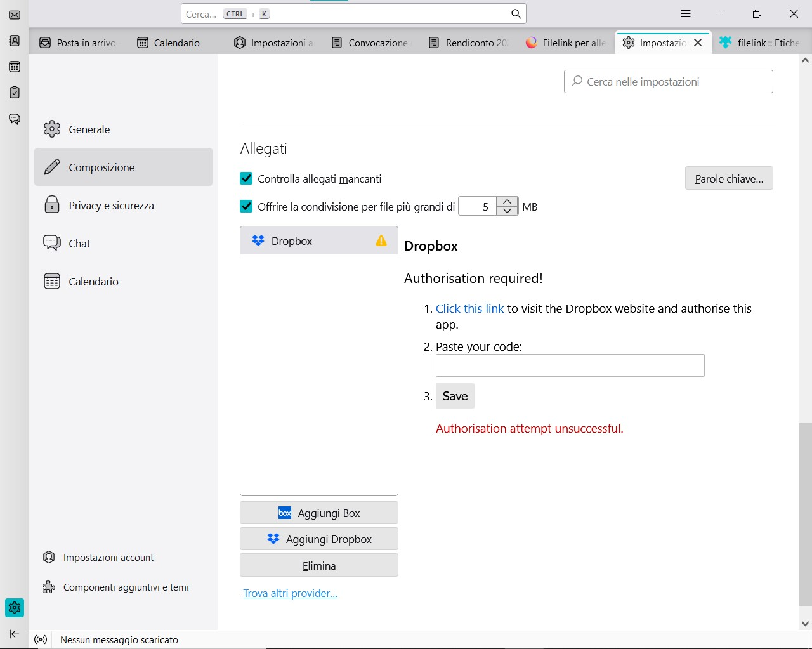Open Trova altri provider... link
812x649 pixels.
click(290, 593)
